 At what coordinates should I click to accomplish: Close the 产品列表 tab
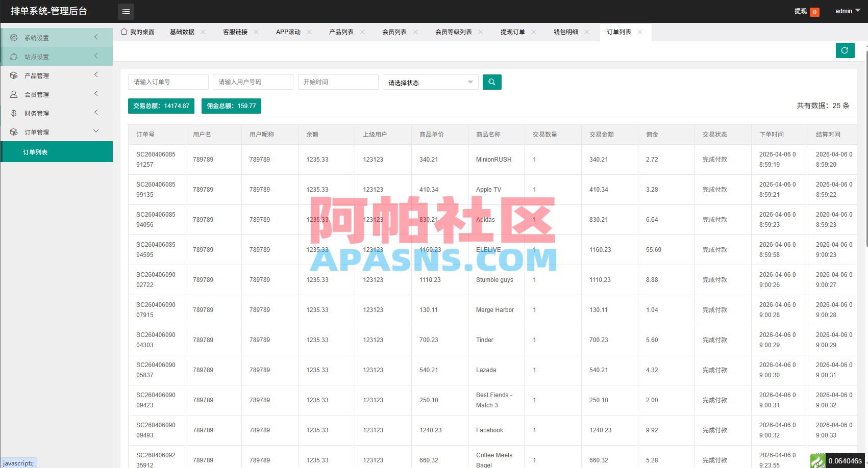(x=362, y=32)
